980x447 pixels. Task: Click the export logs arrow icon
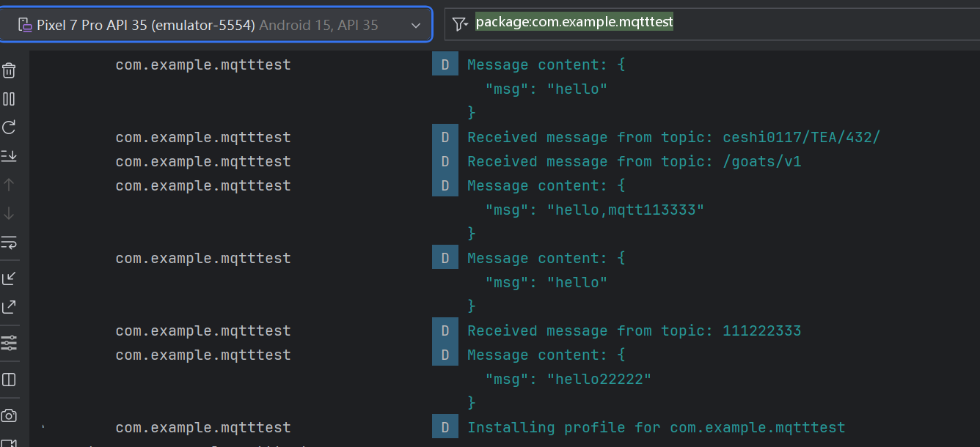click(x=9, y=306)
